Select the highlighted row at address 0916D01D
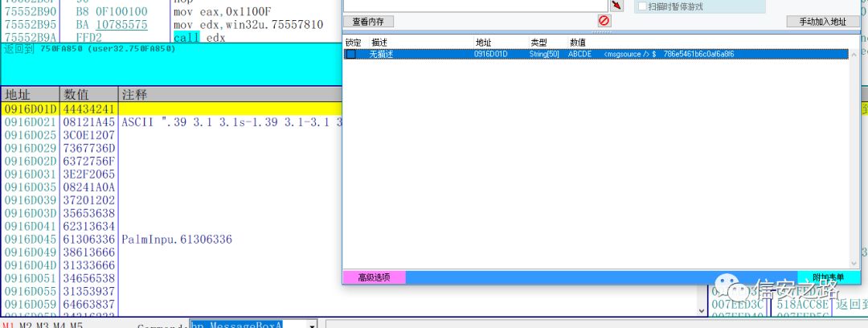This screenshot has width=868, height=328. 172,109
